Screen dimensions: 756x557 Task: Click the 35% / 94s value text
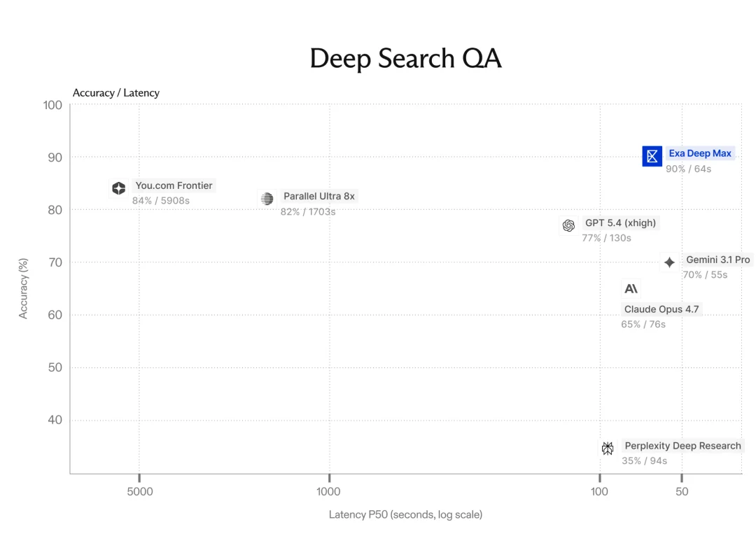point(645,460)
